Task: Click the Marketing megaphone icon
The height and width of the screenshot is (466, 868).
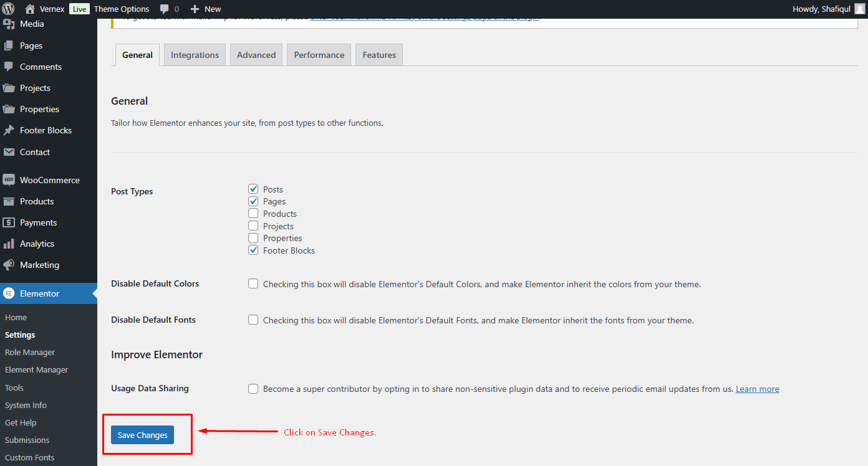Action: click(9, 265)
